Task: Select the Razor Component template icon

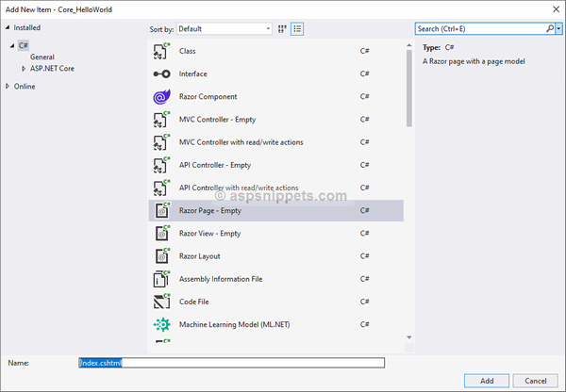Action: 161,97
